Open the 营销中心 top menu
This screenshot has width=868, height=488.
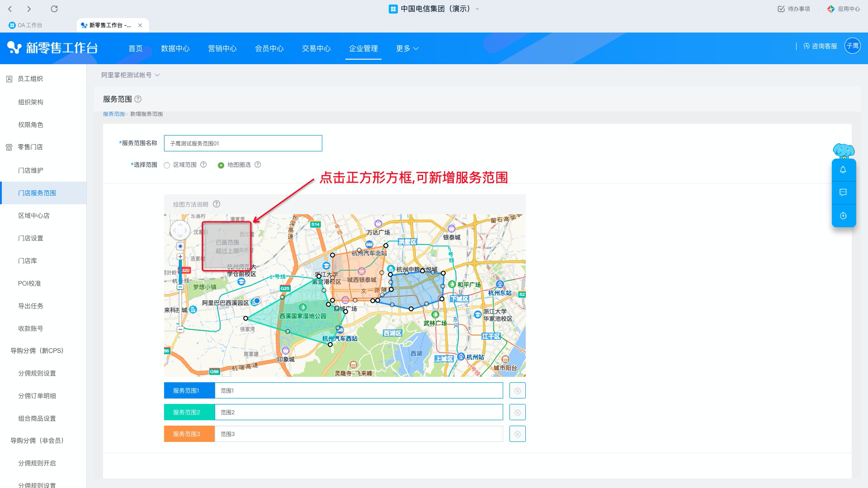pos(222,48)
